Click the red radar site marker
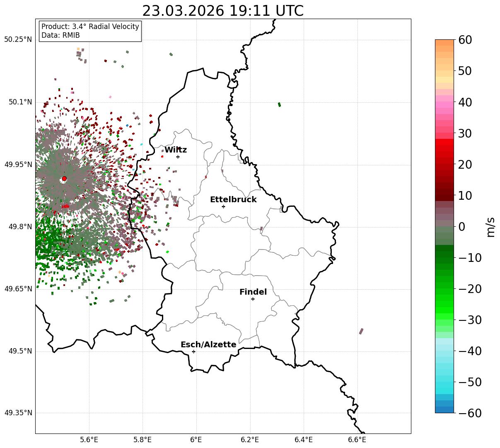Image resolution: width=500 pixels, height=448 pixels. [x=64, y=179]
